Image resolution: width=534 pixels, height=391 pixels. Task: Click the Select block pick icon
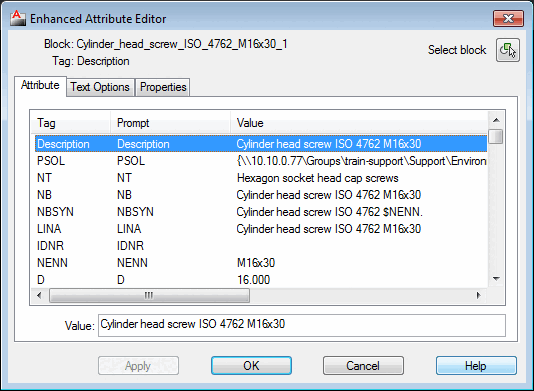coord(507,50)
